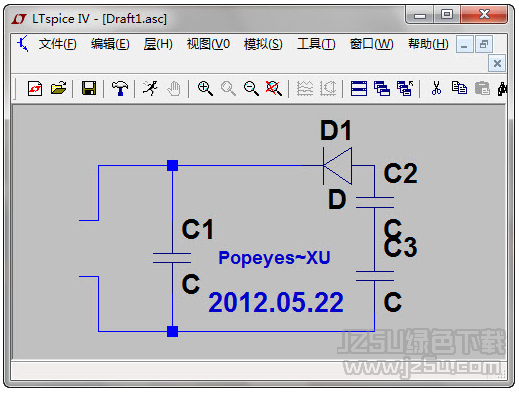Select the D1 diode symbol
The height and width of the screenshot is (393, 519).
(x=337, y=166)
